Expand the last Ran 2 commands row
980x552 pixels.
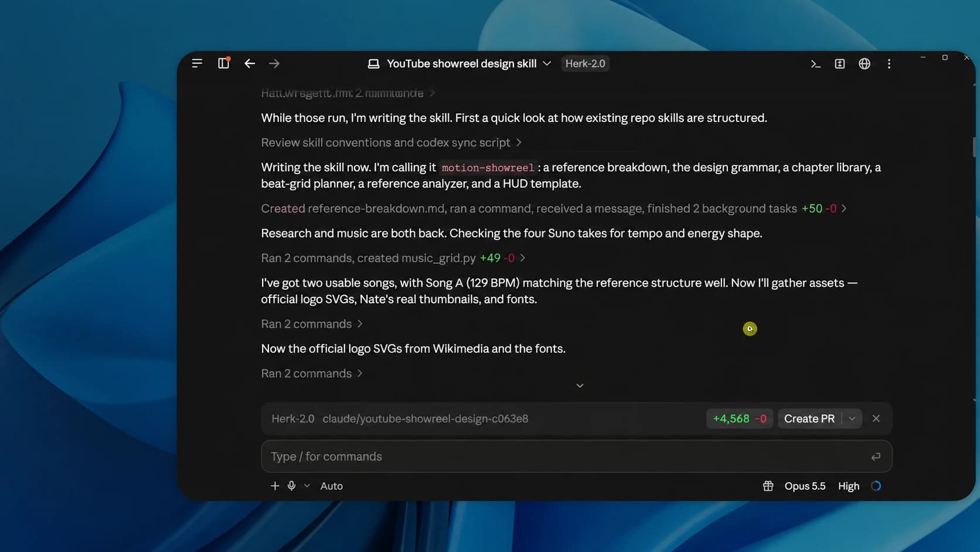(312, 374)
